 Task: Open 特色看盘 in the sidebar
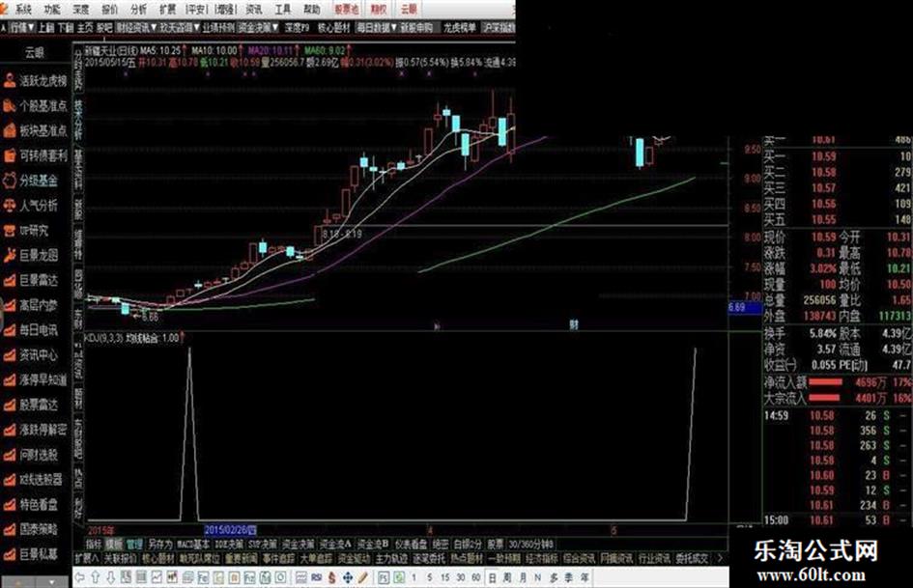[30, 504]
